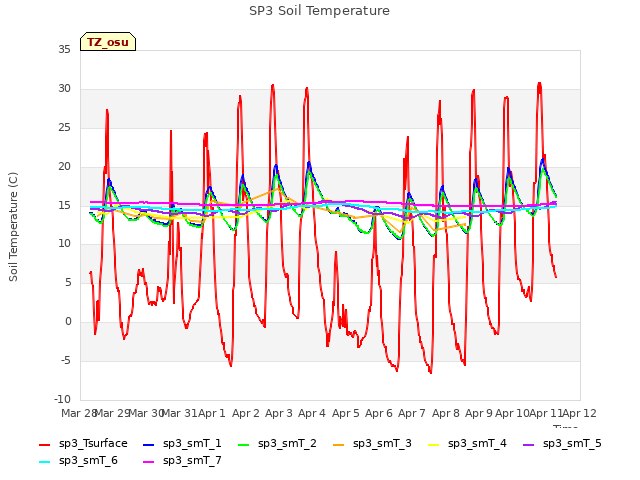Click the SP3 Soil Temperature chart title
The image size is (640, 480).
319,11
